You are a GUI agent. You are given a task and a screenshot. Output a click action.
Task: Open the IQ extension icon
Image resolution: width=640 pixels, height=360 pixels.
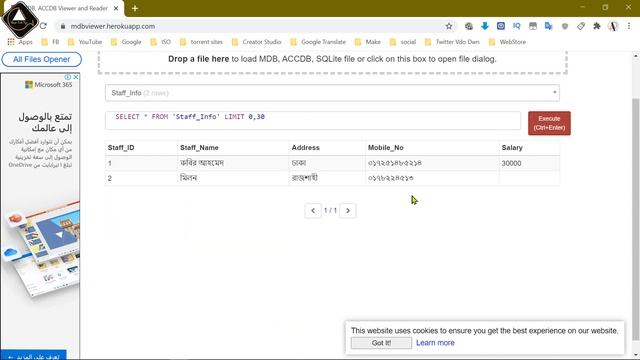pyautogui.click(x=517, y=26)
